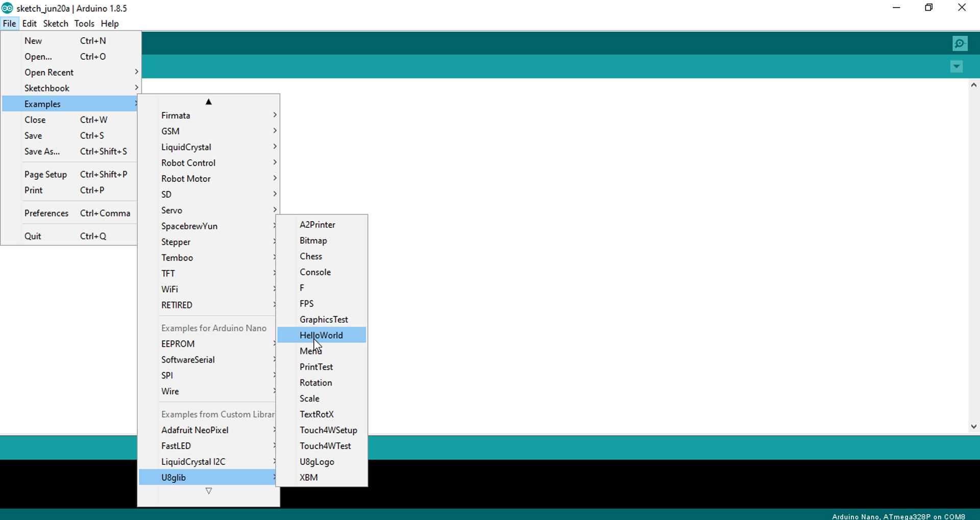The image size is (980, 520).
Task: Open SoftwareSerial examples
Action: [207, 360]
